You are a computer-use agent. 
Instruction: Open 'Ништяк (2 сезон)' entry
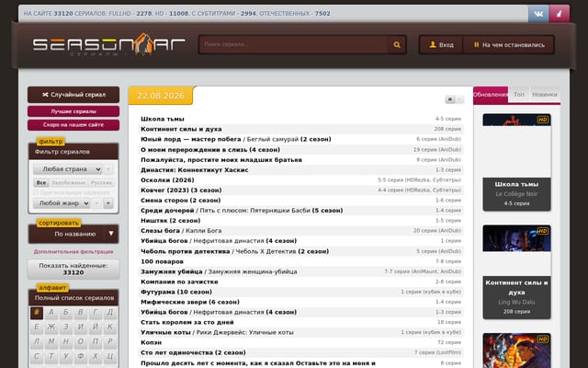point(171,221)
